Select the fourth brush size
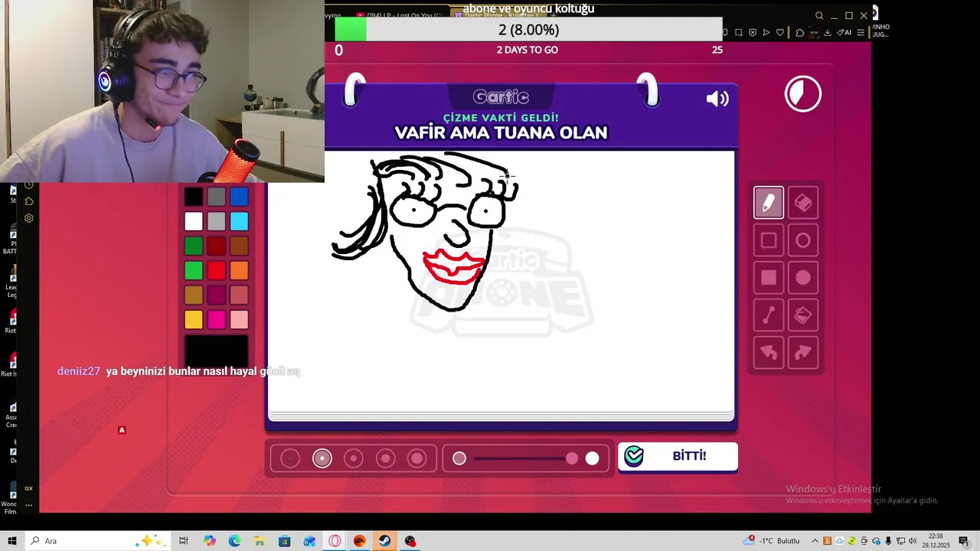Screen dimensions: 980x551 coord(385,458)
